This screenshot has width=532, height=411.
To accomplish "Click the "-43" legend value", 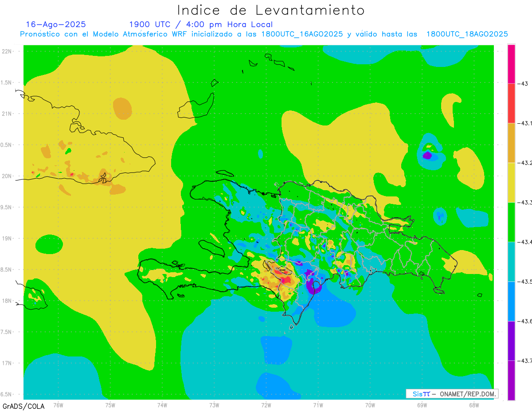I will (x=523, y=84).
